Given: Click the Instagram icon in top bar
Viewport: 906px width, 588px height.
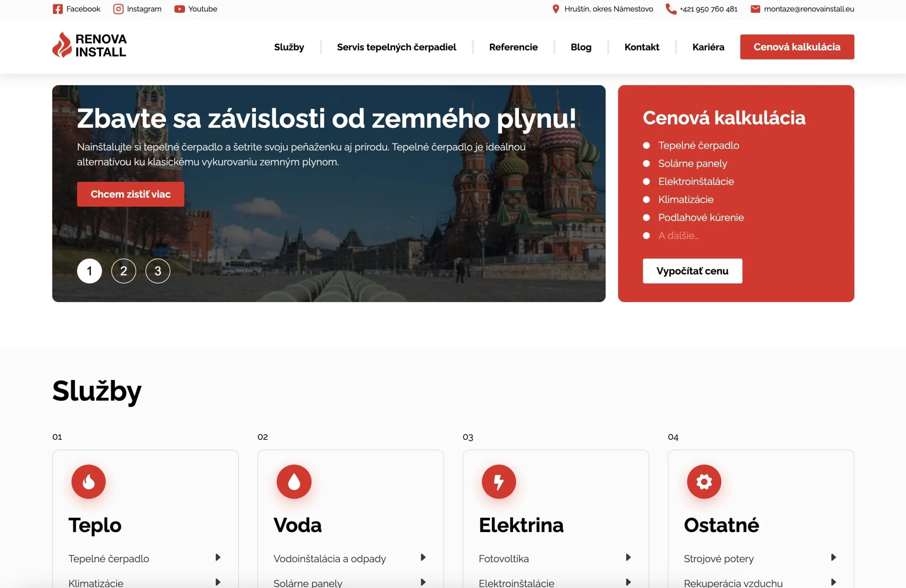Looking at the screenshot, I should click(x=119, y=9).
